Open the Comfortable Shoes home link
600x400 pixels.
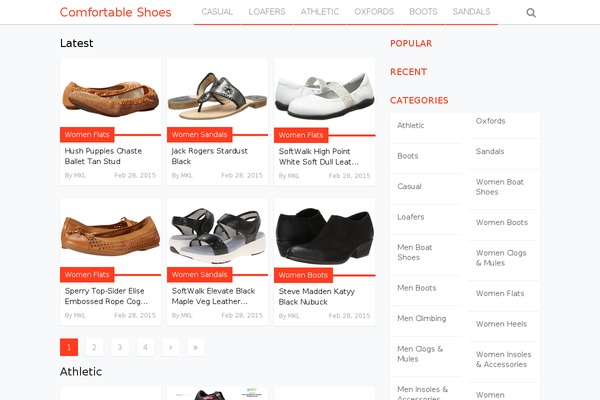point(116,12)
